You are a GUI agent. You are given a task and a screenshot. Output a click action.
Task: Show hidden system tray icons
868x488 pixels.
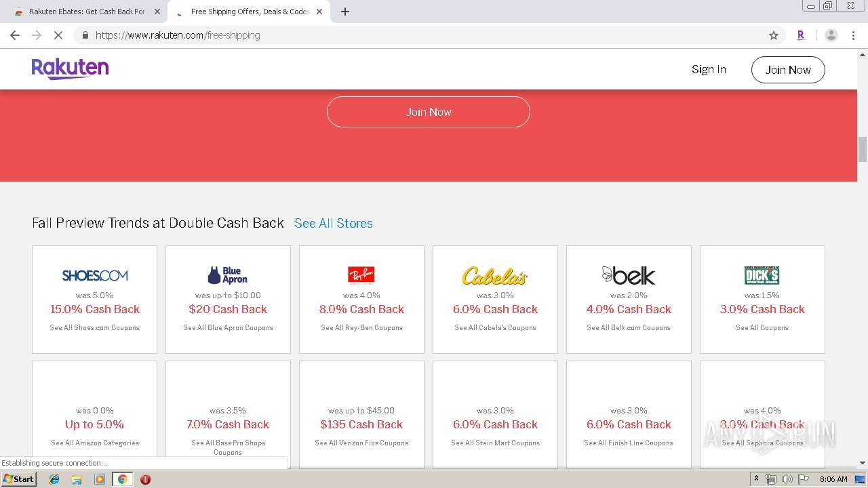(x=757, y=479)
